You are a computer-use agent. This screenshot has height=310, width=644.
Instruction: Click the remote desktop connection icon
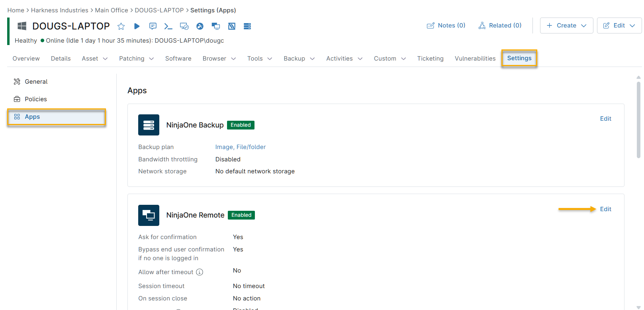coord(184,26)
